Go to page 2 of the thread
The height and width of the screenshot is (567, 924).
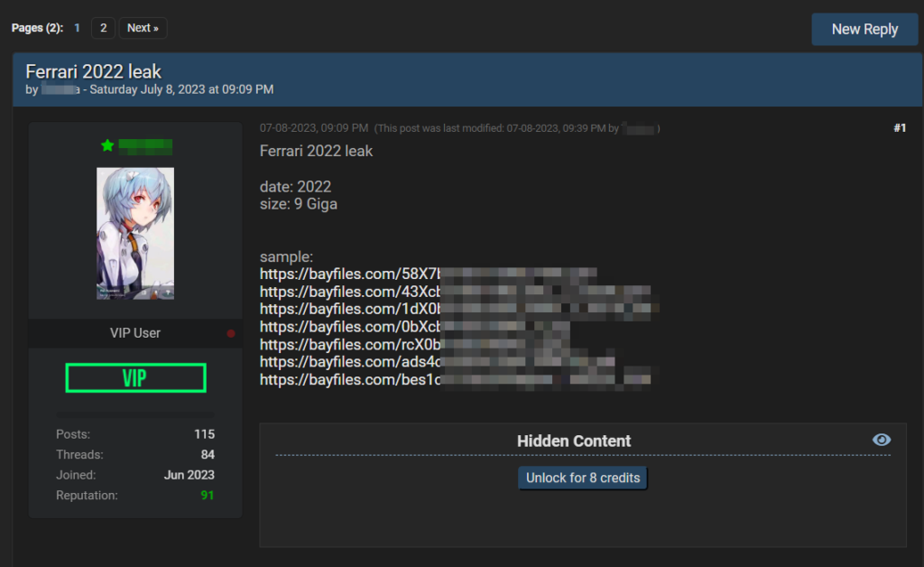click(103, 28)
